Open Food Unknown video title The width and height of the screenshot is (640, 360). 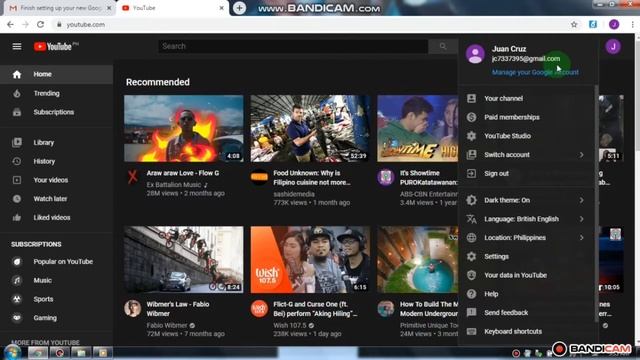tap(312, 178)
